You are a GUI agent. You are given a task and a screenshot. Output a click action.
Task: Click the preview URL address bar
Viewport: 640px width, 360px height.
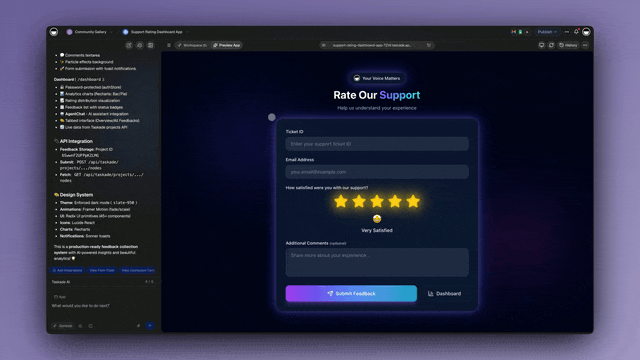tap(376, 45)
